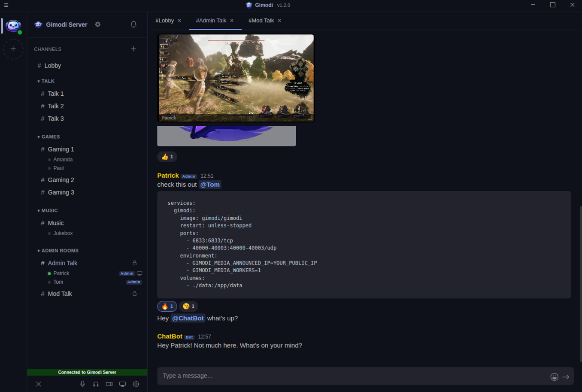The height and width of the screenshot is (392, 582).
Task: Click the @ChatBot mention
Action: point(188,318)
